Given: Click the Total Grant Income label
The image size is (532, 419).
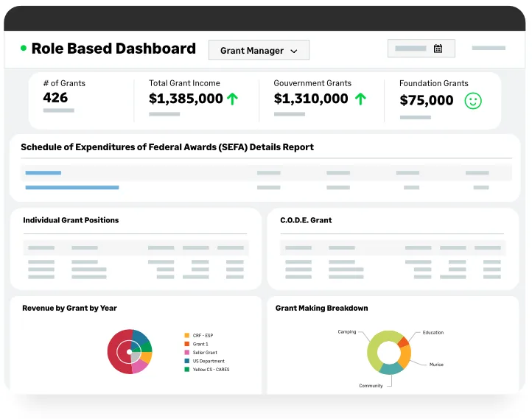Looking at the screenshot, I should (184, 83).
